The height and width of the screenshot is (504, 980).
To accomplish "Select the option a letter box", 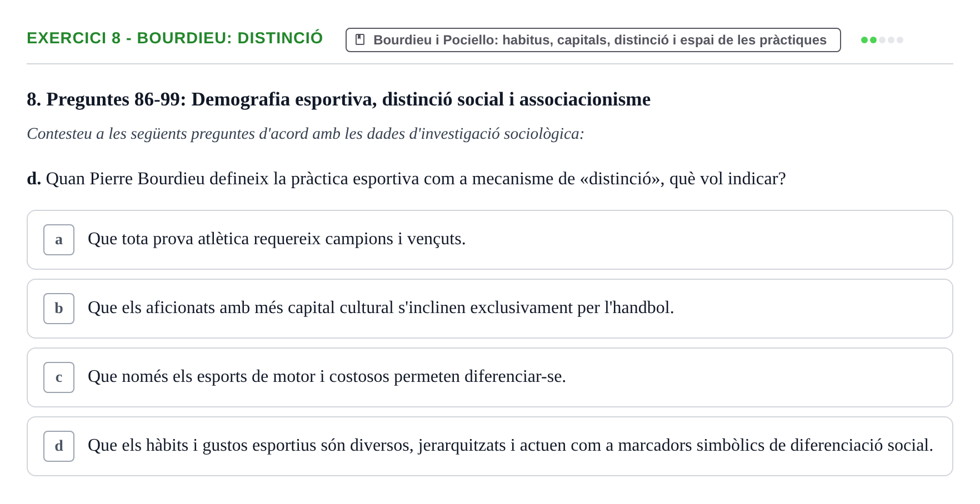I will [x=59, y=240].
